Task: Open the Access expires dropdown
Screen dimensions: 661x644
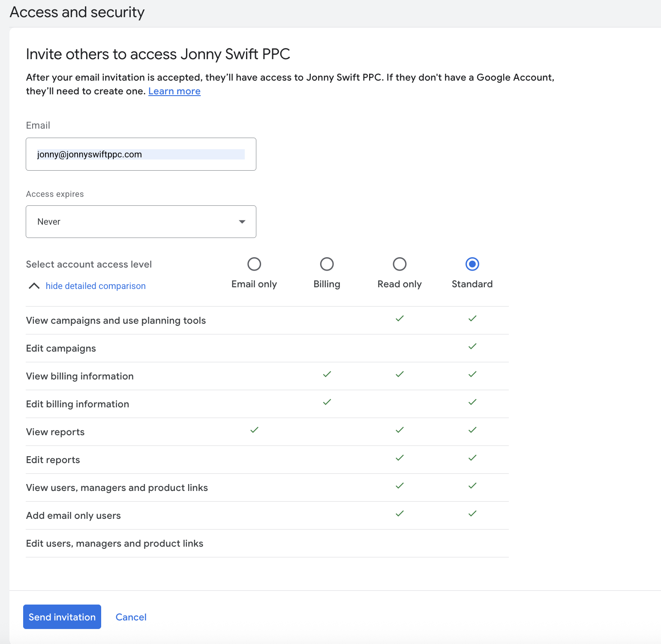Action: click(141, 222)
